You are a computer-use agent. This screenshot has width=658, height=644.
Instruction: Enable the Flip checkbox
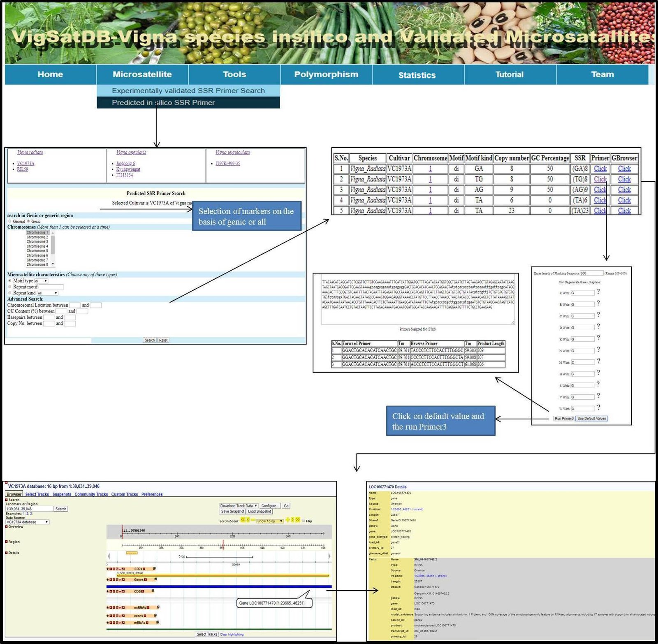(304, 521)
